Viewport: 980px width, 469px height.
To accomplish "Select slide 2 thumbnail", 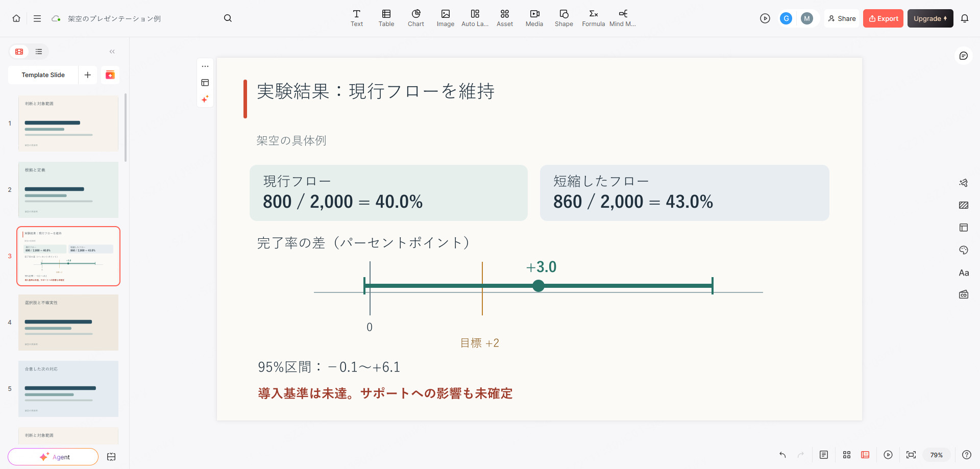I will 68,190.
